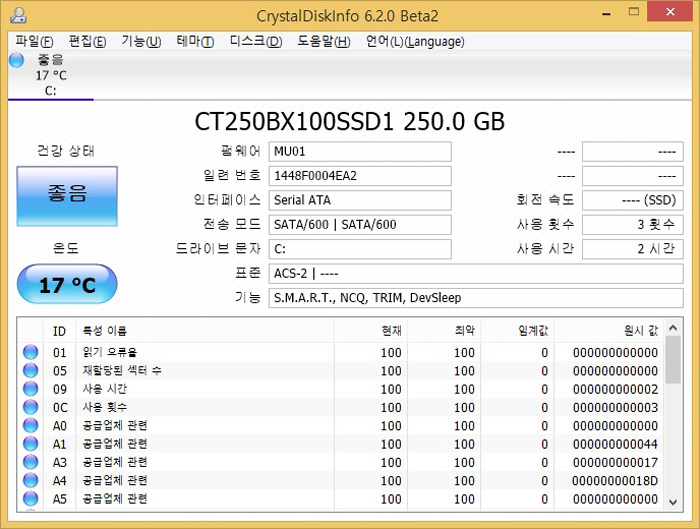
Task: Click the serial number field 1448F0004EA2
Action: (x=360, y=176)
